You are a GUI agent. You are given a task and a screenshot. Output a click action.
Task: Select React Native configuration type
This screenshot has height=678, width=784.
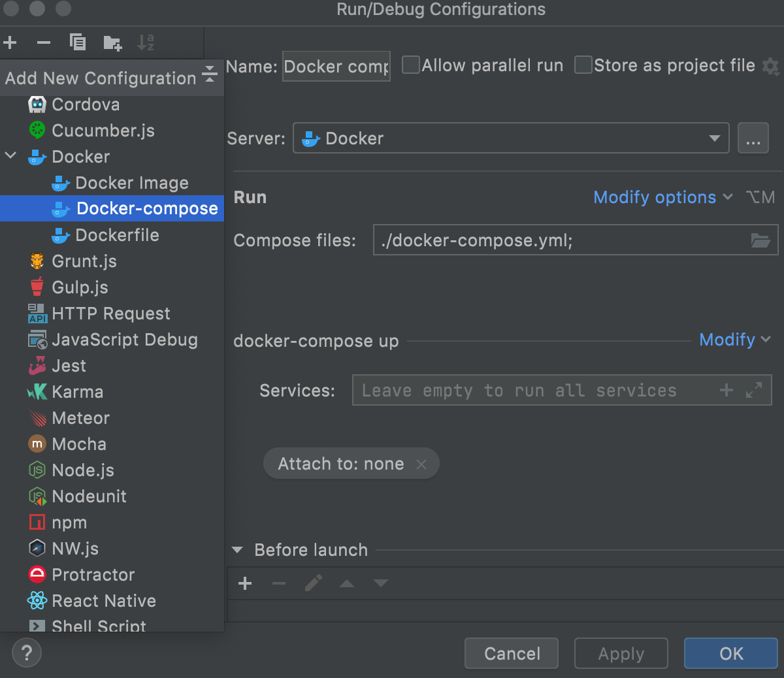point(112,601)
